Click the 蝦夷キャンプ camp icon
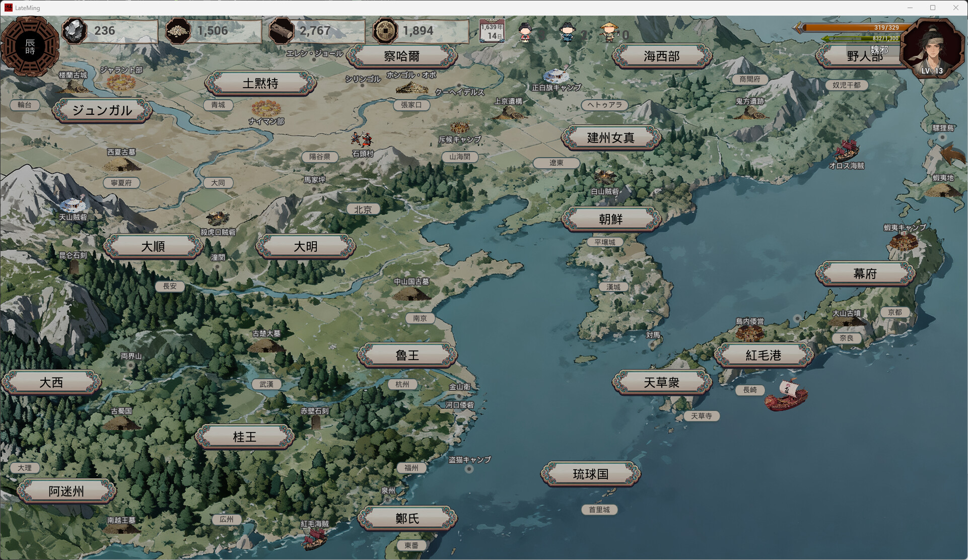This screenshot has height=560, width=968. (904, 241)
